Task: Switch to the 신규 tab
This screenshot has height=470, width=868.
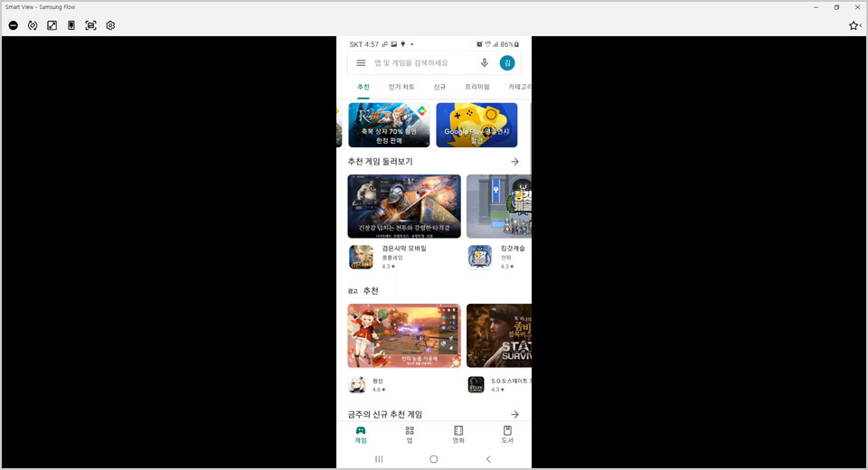Action: point(439,87)
